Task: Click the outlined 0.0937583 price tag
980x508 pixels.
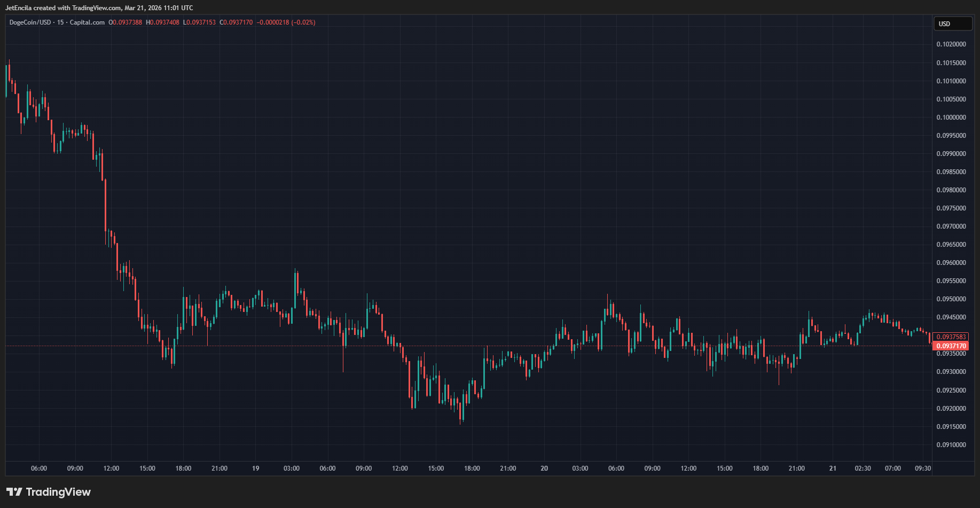Action: [951, 337]
